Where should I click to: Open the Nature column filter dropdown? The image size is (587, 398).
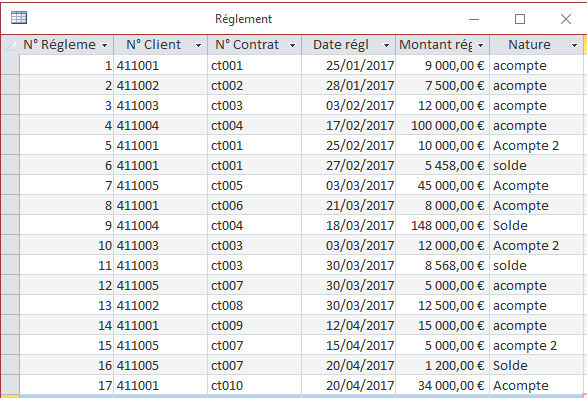[574, 45]
